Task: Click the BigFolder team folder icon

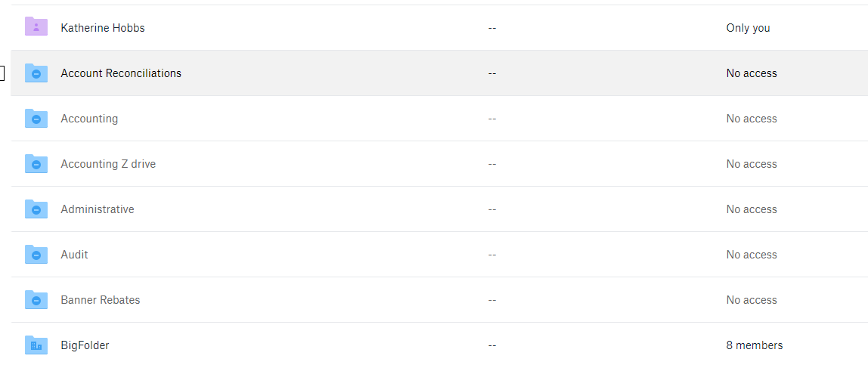Action: click(36, 345)
